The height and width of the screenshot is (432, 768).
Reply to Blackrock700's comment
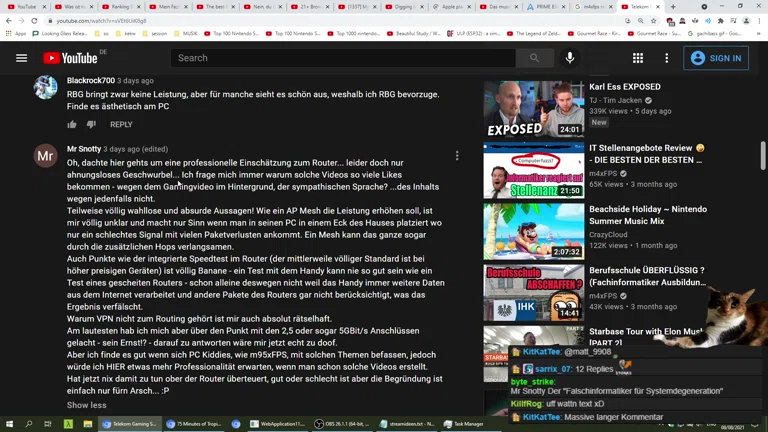[x=121, y=124]
